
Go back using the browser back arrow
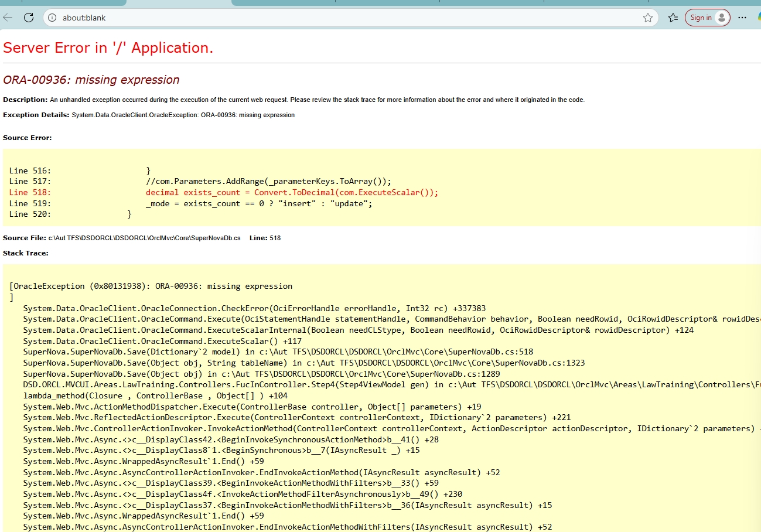8,18
